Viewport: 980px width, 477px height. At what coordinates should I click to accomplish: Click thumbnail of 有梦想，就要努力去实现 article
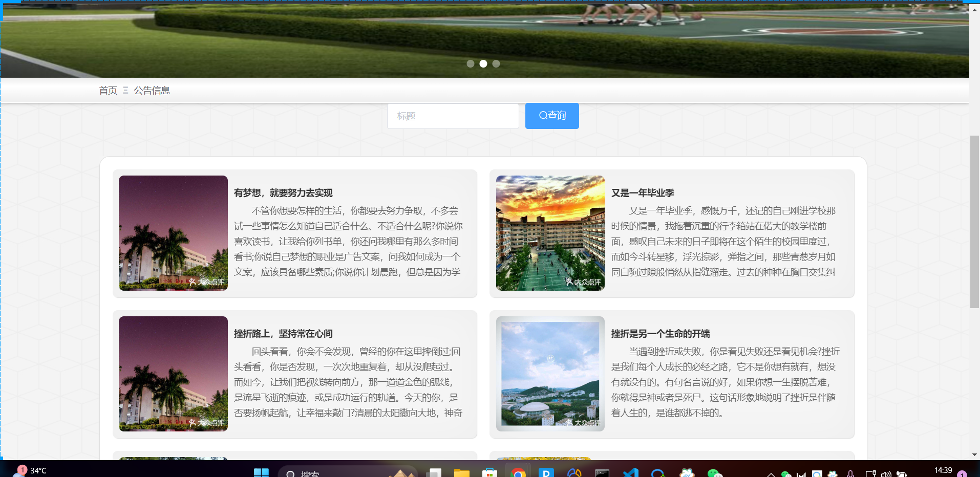[173, 233]
